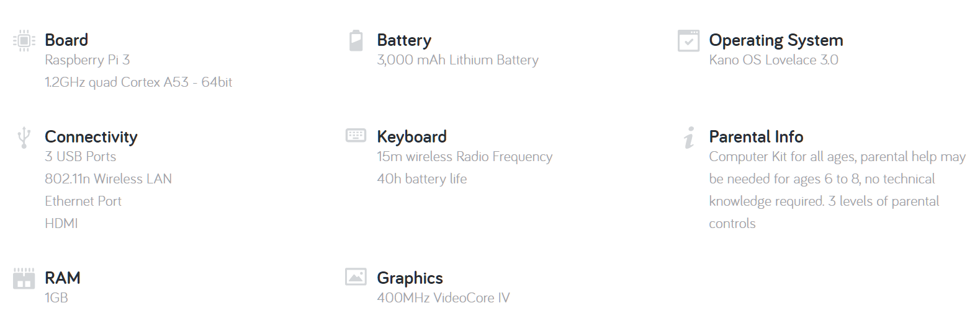
Task: Click the Raspberry Pi 3 text
Action: pos(88,60)
